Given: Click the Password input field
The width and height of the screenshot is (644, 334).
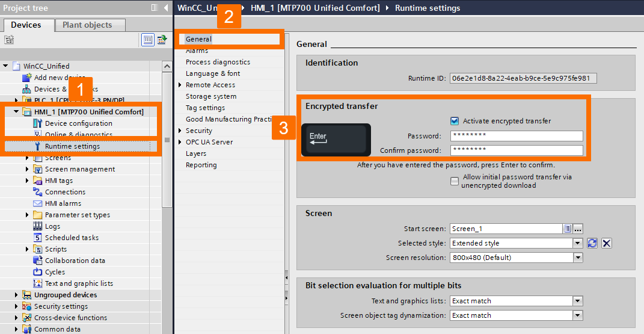Looking at the screenshot, I should click(x=517, y=136).
